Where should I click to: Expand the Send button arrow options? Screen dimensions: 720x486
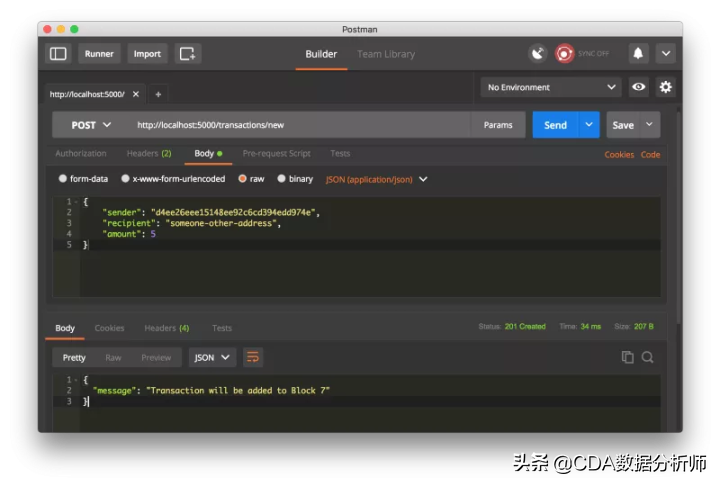[x=589, y=124]
